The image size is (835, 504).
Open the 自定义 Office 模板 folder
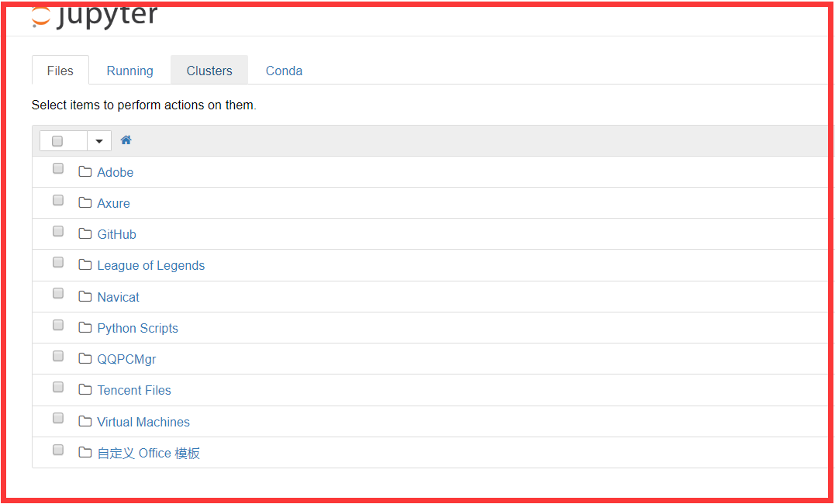pyautogui.click(x=149, y=453)
